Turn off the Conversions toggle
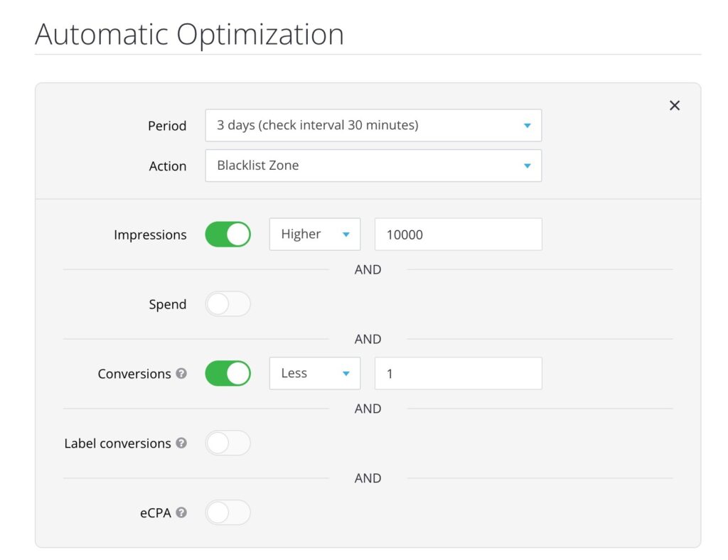The height and width of the screenshot is (560, 728). click(x=228, y=374)
